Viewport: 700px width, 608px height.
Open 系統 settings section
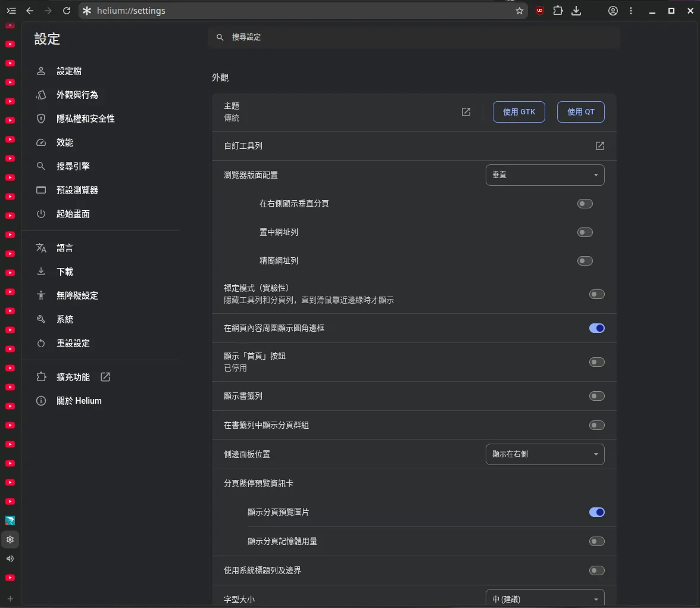coord(65,319)
